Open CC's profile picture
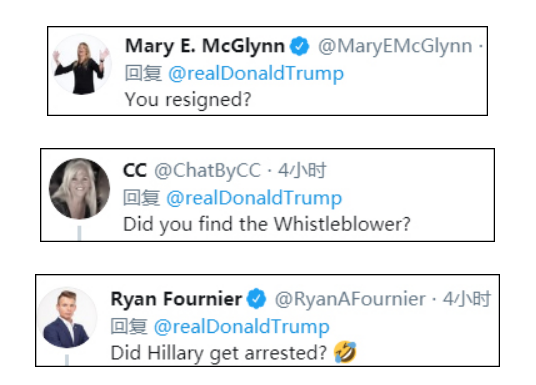This screenshot has height=385, width=536. (79, 188)
